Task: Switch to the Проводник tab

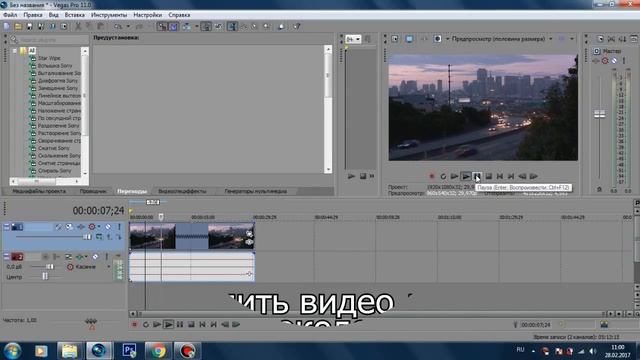Action: [x=93, y=191]
